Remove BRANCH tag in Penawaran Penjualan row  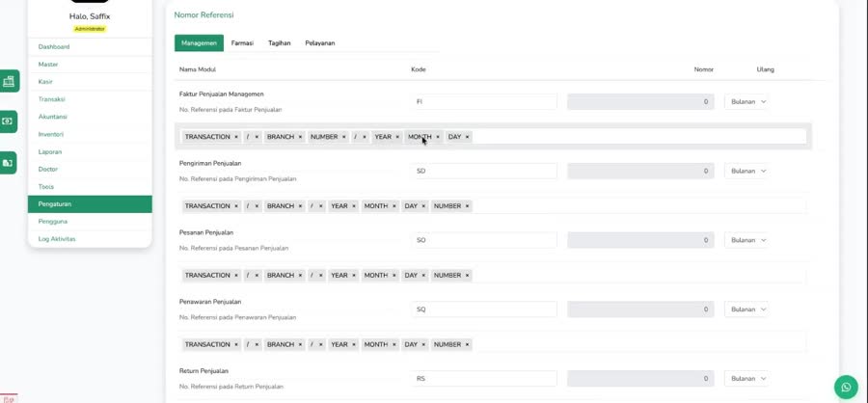300,344
